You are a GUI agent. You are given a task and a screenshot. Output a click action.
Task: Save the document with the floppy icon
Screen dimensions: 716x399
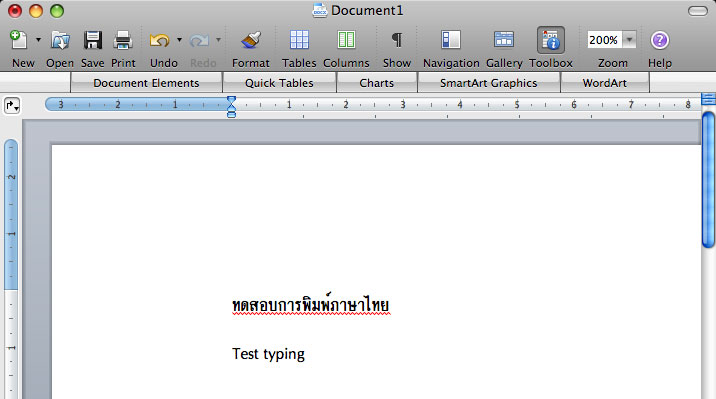click(x=93, y=40)
